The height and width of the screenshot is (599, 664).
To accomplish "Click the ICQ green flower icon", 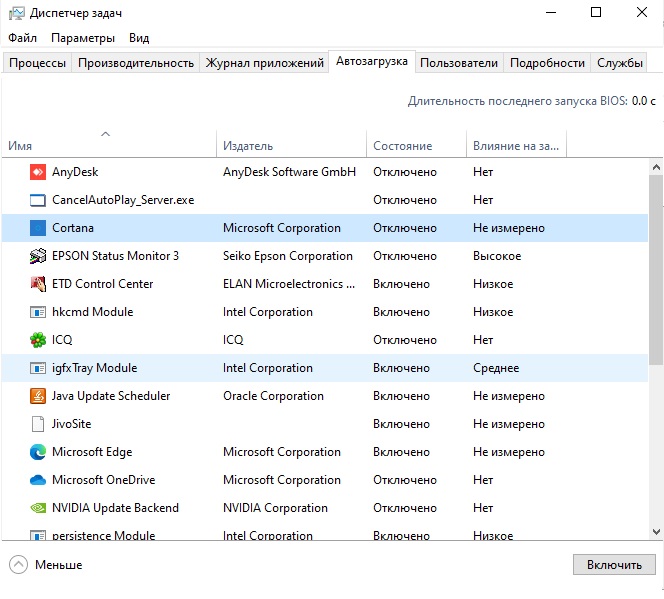I will (38, 340).
